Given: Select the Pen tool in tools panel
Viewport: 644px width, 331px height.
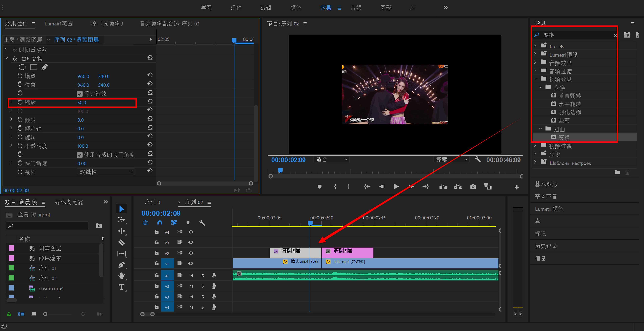Looking at the screenshot, I should [122, 265].
